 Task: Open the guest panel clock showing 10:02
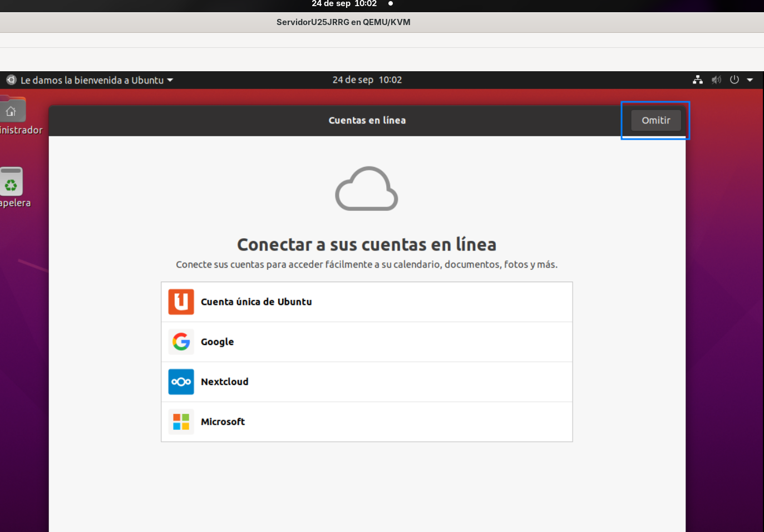coord(367,80)
